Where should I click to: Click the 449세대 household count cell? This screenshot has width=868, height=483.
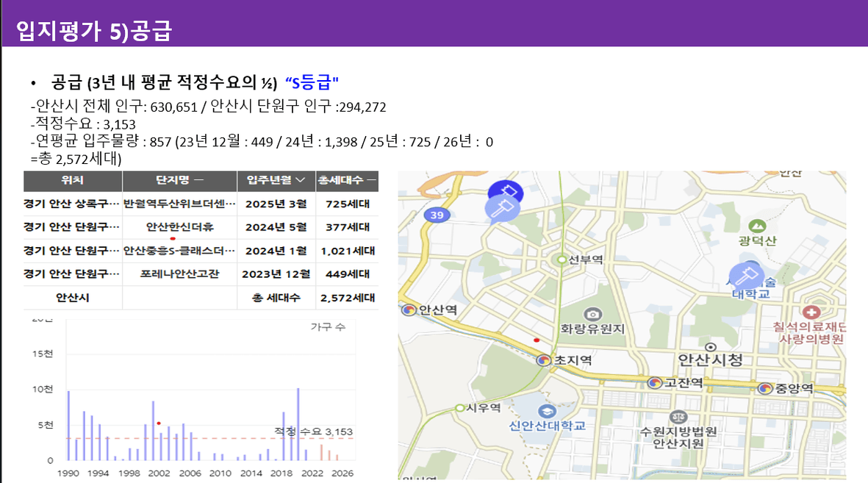347,273
